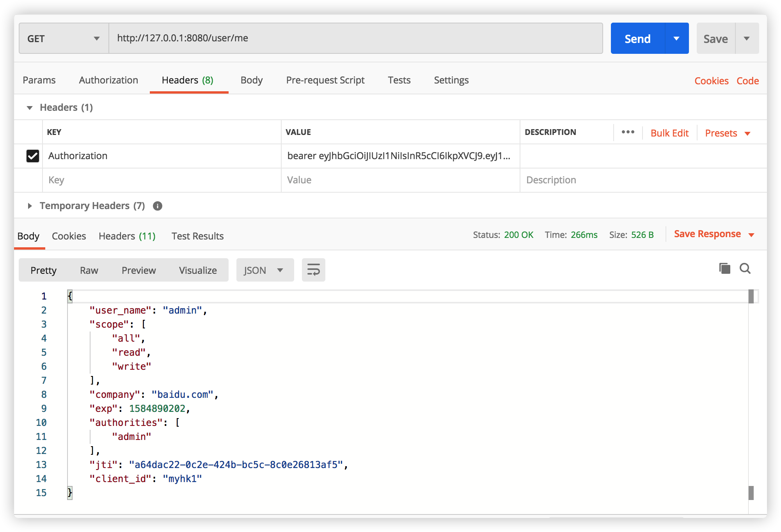Click the blue Send button
The image size is (781, 532).
(x=637, y=39)
